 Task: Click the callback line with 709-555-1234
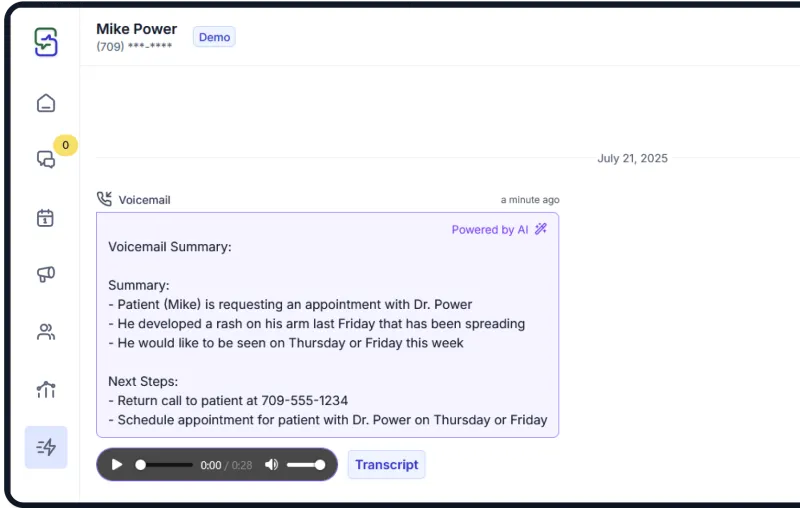click(228, 400)
